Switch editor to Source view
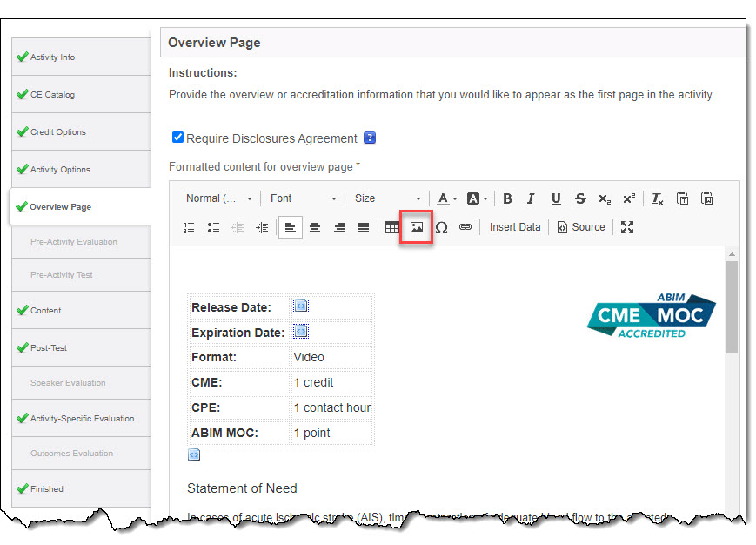This screenshot has height=545, width=756. pyautogui.click(x=580, y=227)
